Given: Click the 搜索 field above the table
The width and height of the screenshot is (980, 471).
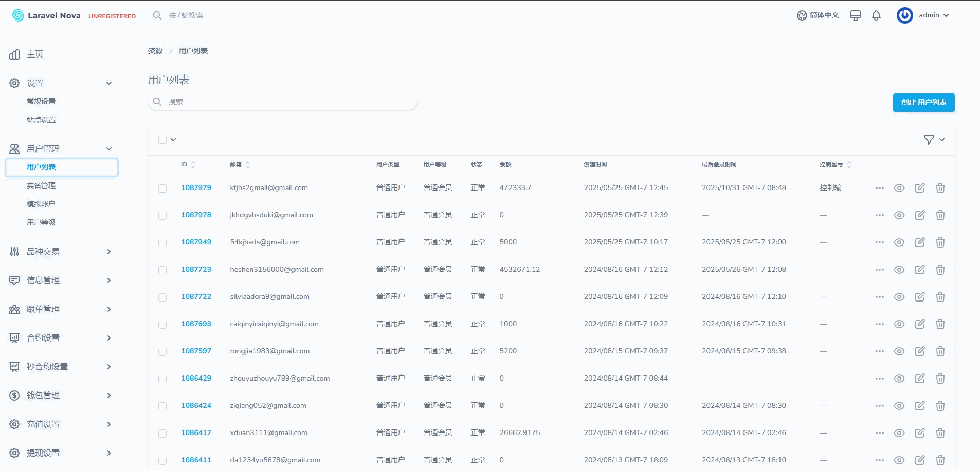Looking at the screenshot, I should (283, 102).
